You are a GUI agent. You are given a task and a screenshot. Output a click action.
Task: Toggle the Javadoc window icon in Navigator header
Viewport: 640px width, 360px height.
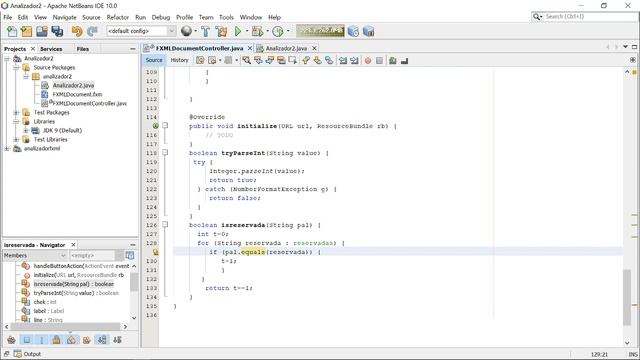pyautogui.click(x=130, y=256)
